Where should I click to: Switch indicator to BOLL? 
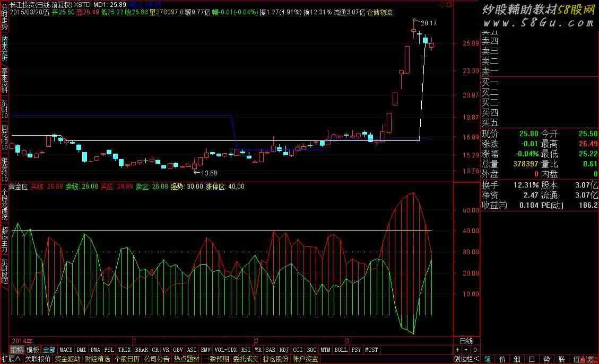[341, 350]
